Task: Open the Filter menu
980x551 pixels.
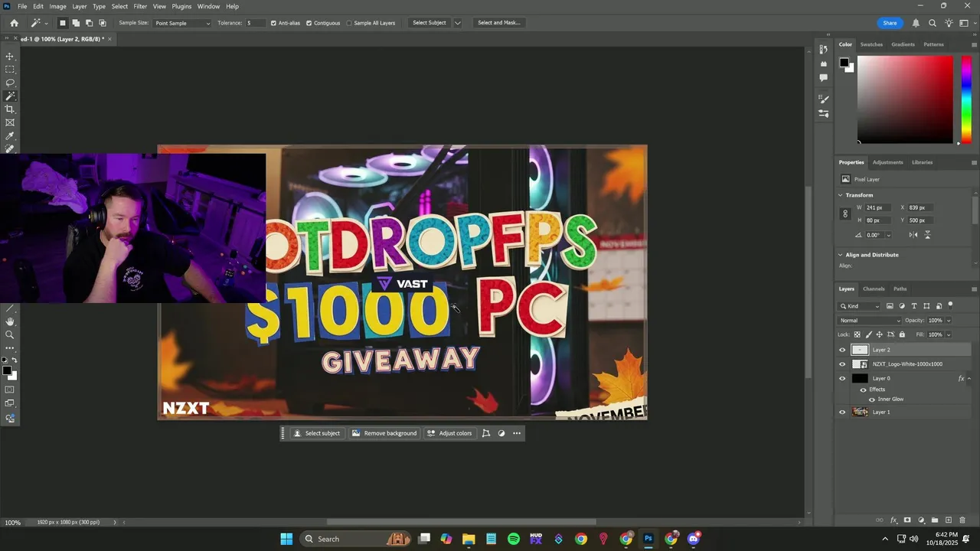Action: [x=140, y=6]
